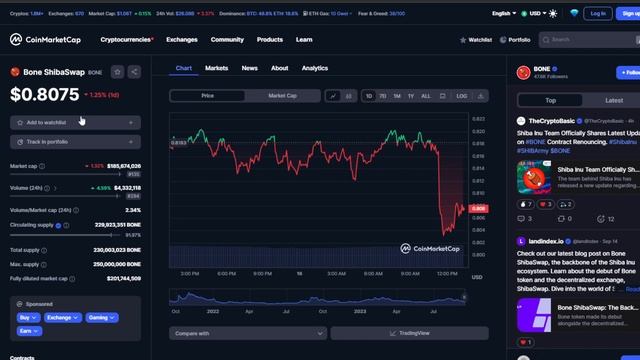Click the diamond rewards icon in the header
The height and width of the screenshot is (360, 640).
[574, 13]
